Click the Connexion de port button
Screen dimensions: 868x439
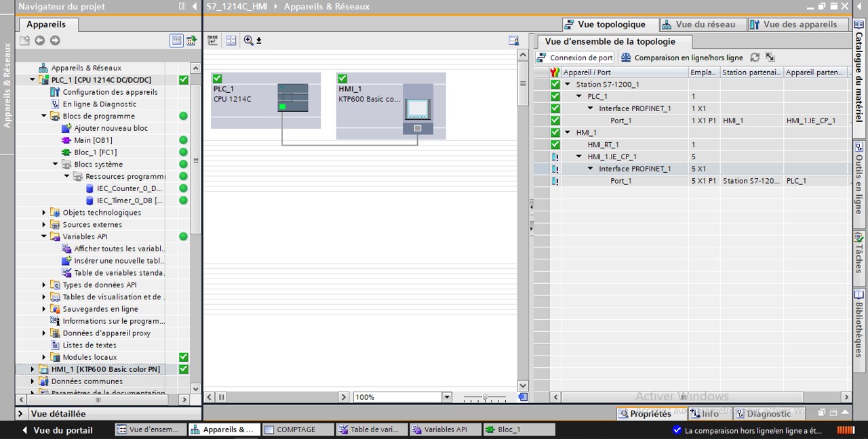click(574, 58)
